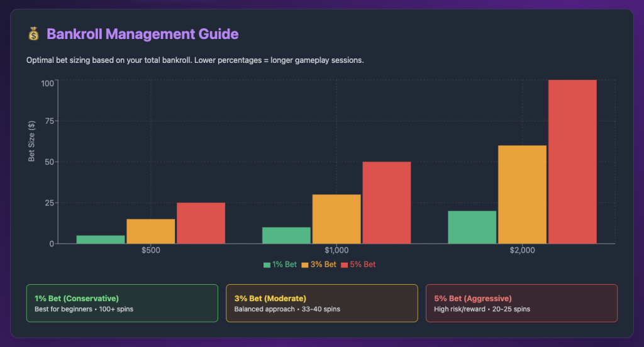Click the green bar for $500 bankroll
This screenshot has width=644, height=347.
[100, 240]
